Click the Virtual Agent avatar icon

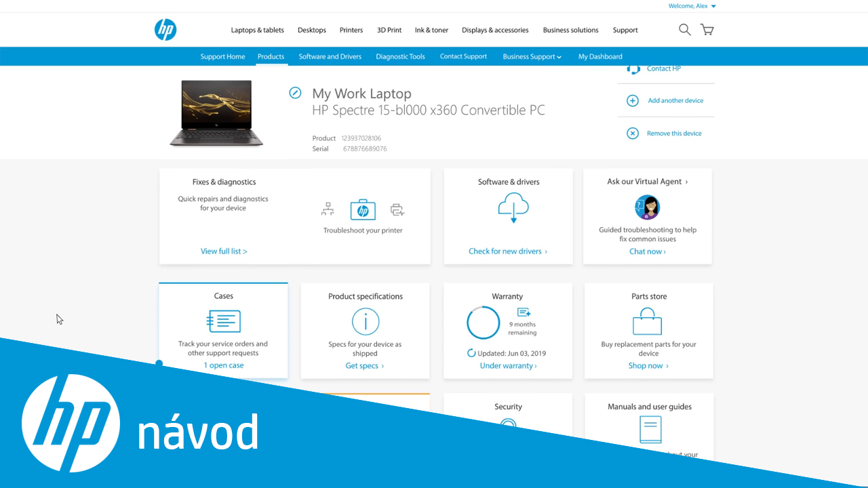tap(647, 207)
